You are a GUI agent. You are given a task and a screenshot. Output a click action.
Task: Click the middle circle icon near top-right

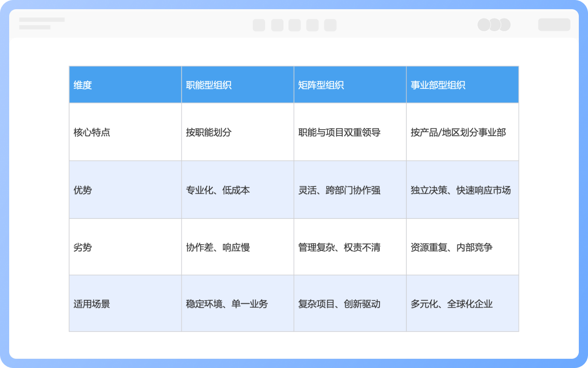coord(494,24)
